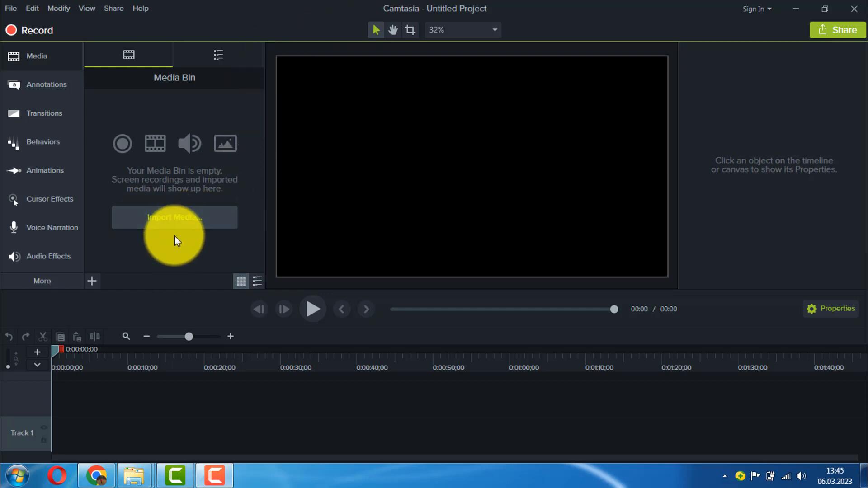Expand track options chevron

click(37, 365)
